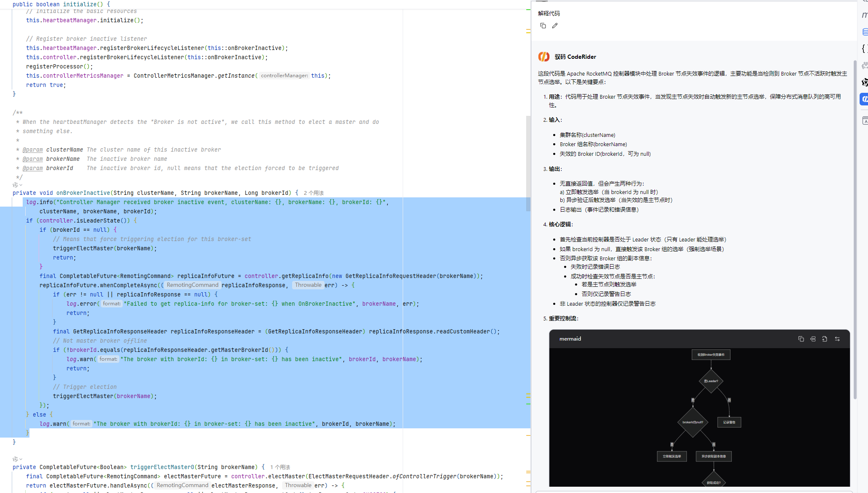The image size is (868, 493).
Task: Click 'triggerElectMaster0' method name
Action: (162, 467)
